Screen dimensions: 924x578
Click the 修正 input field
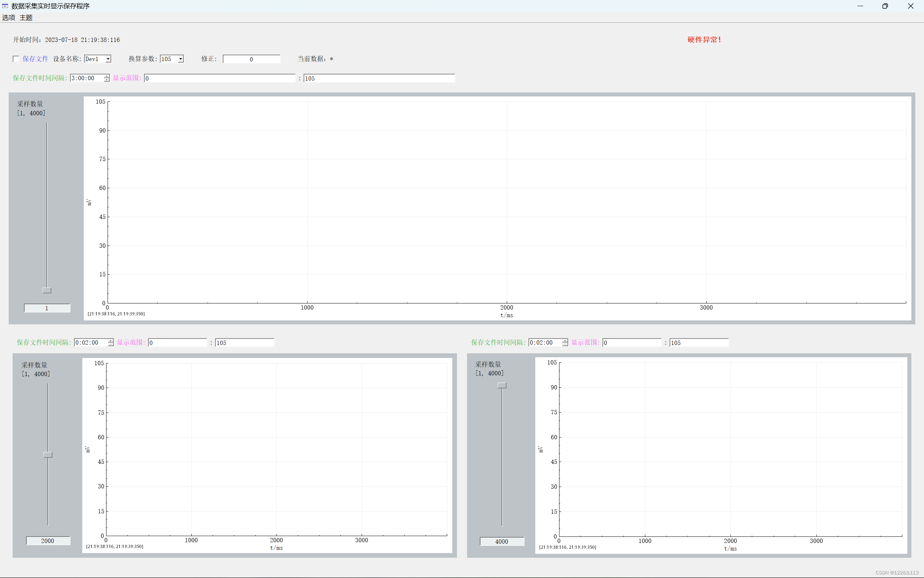click(x=251, y=59)
